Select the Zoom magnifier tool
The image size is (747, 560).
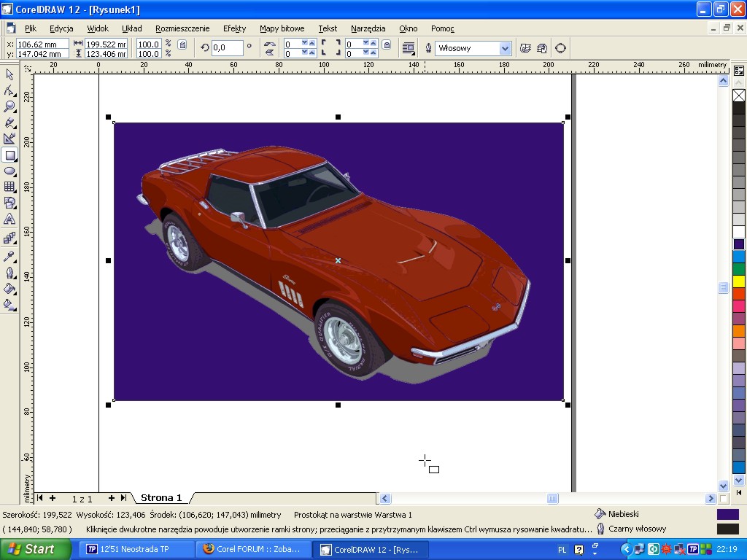coord(9,106)
